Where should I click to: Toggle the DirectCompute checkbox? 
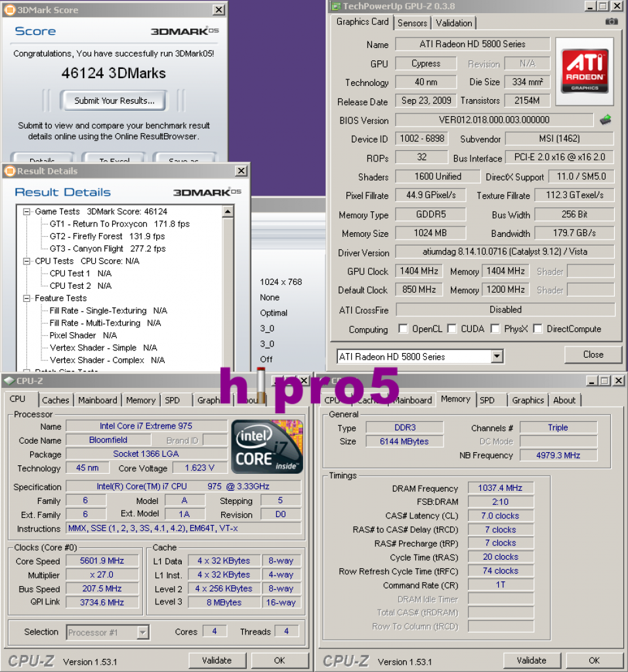click(x=537, y=328)
